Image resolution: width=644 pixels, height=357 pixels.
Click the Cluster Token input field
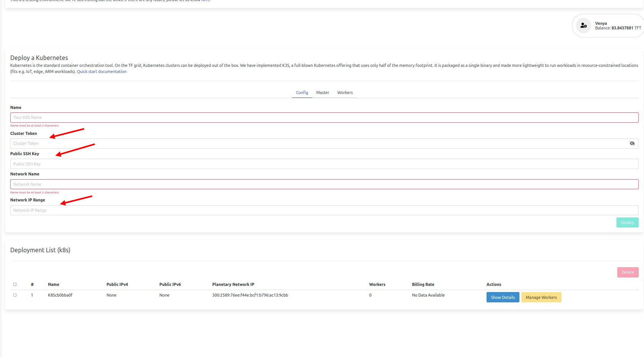153,143
